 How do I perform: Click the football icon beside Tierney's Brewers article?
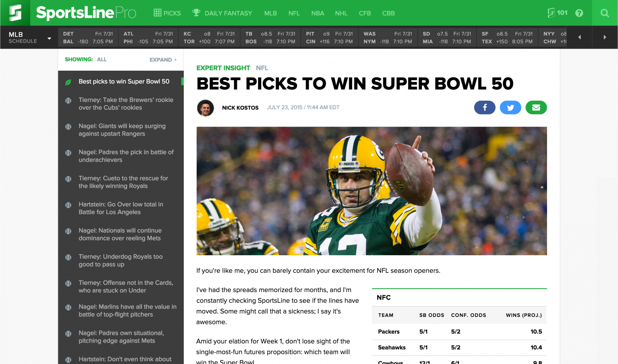[x=68, y=100]
